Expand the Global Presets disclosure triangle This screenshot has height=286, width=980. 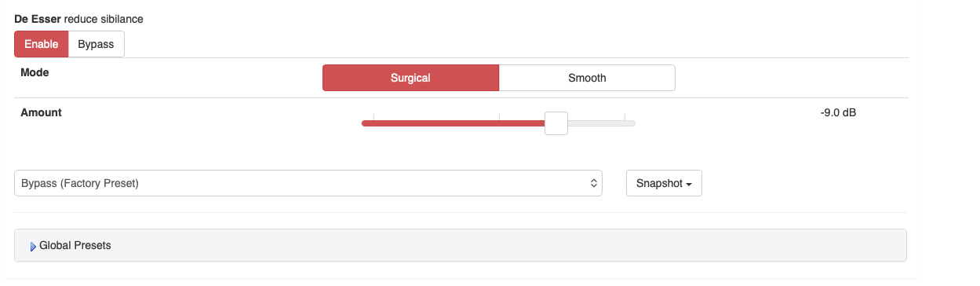tap(33, 246)
